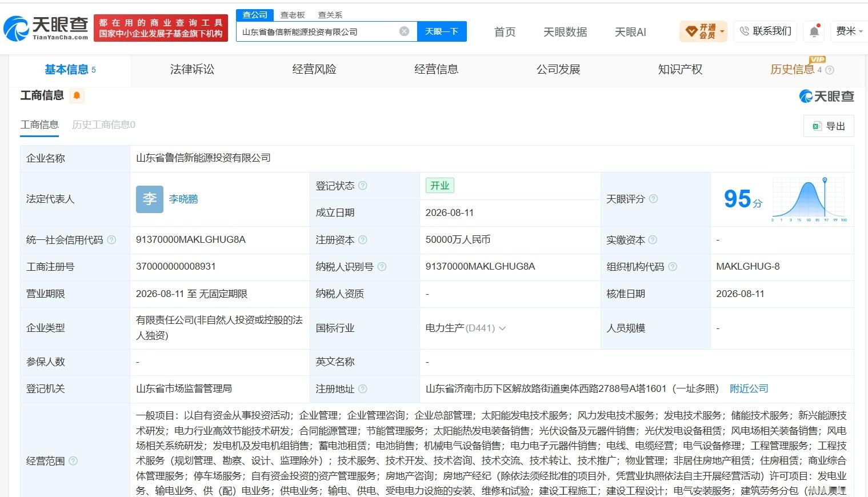Click the red banner 都在用的商业查询工具
This screenshot has width=868, height=497.
click(x=161, y=28)
